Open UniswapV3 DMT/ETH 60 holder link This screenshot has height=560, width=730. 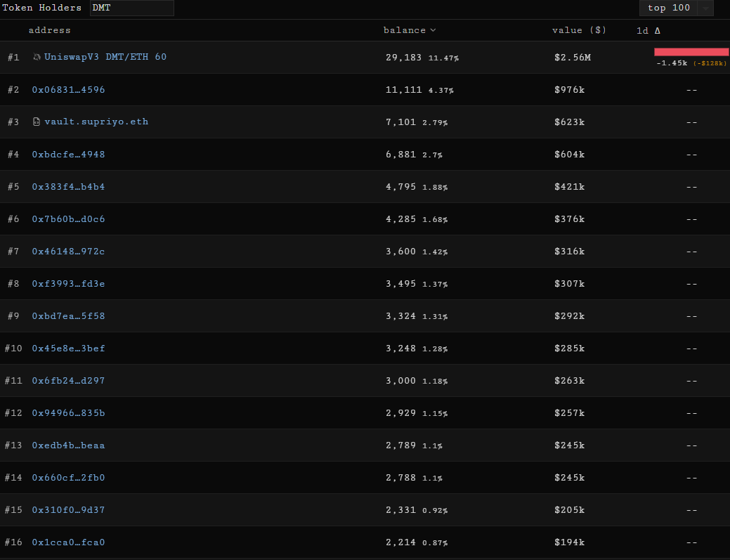coord(105,57)
